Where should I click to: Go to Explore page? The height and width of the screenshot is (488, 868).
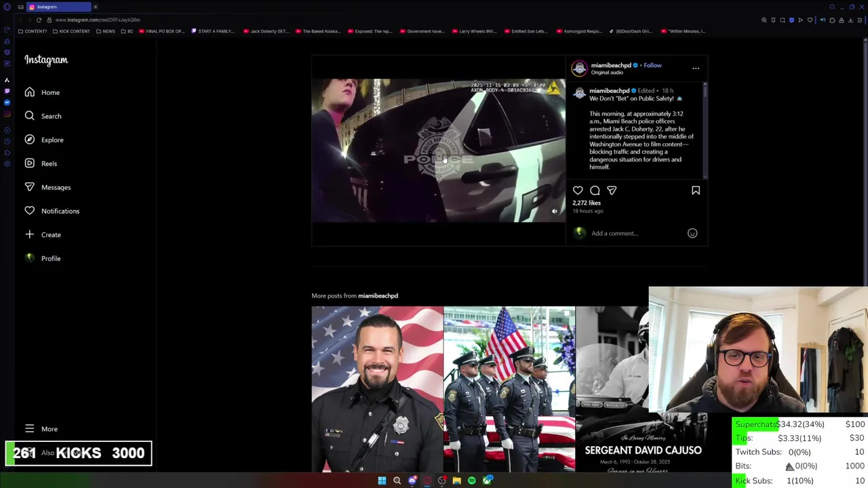(x=44, y=140)
